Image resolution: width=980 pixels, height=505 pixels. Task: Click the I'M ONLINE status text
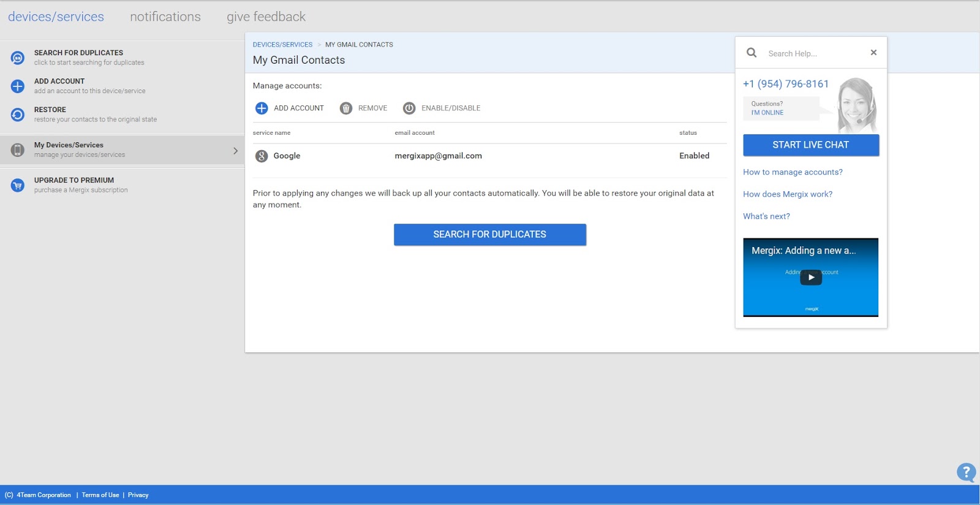click(x=767, y=113)
